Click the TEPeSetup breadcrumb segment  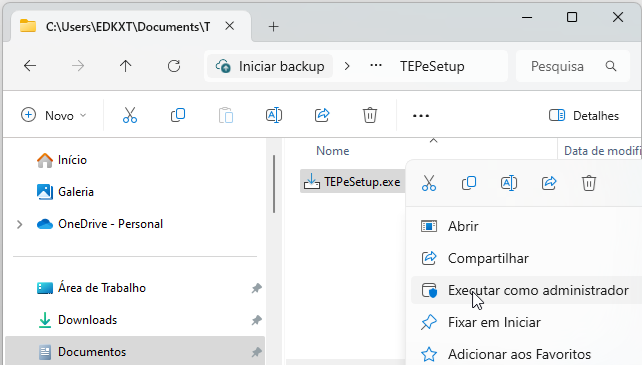pyautogui.click(x=432, y=66)
